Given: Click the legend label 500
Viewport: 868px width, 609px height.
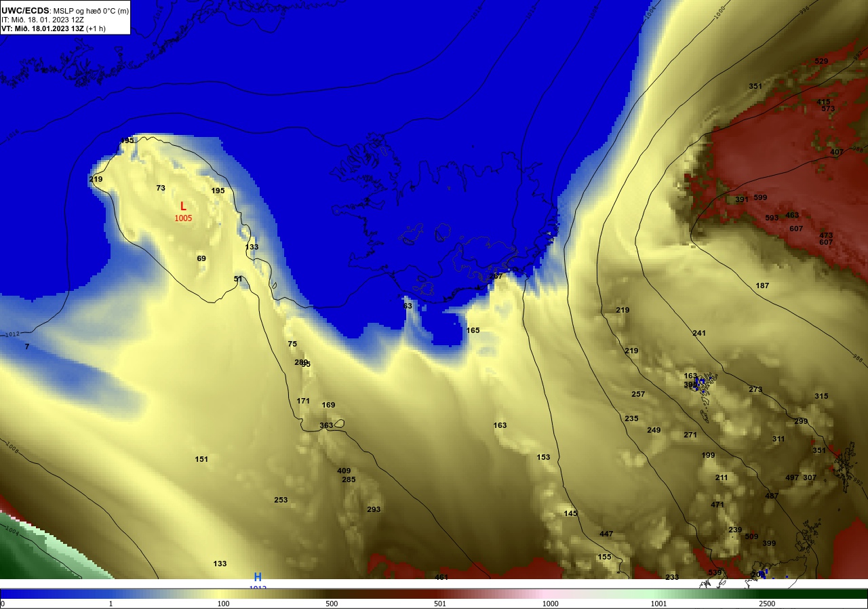Looking at the screenshot, I should 332,604.
